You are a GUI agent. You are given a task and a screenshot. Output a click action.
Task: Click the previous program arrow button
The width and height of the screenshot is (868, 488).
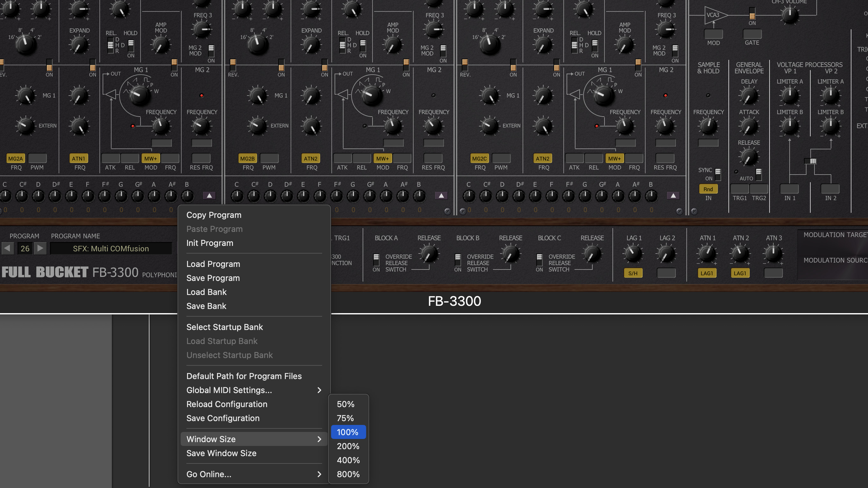tap(7, 248)
